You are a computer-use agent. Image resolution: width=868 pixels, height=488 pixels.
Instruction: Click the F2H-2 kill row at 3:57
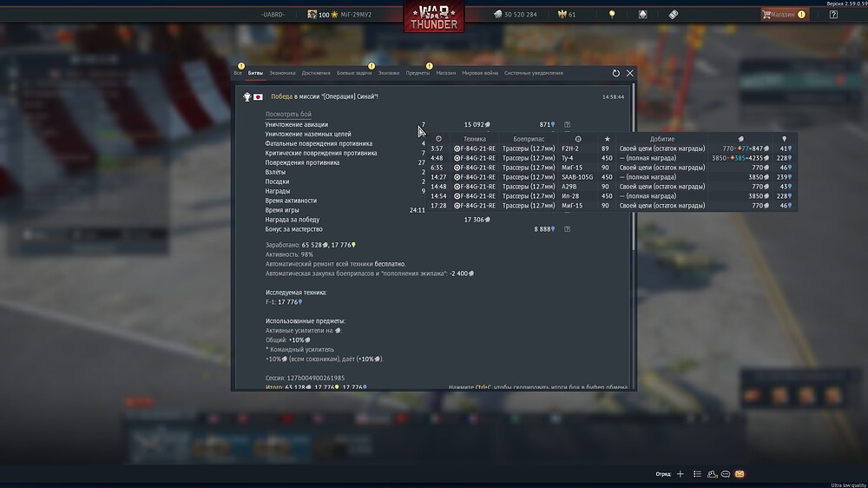[x=612, y=148]
